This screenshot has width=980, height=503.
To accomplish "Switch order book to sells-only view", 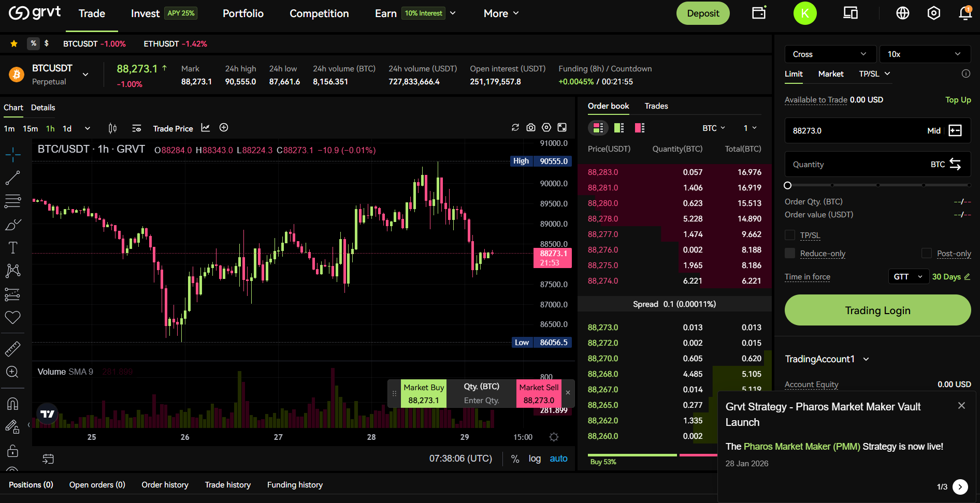I will click(x=639, y=127).
